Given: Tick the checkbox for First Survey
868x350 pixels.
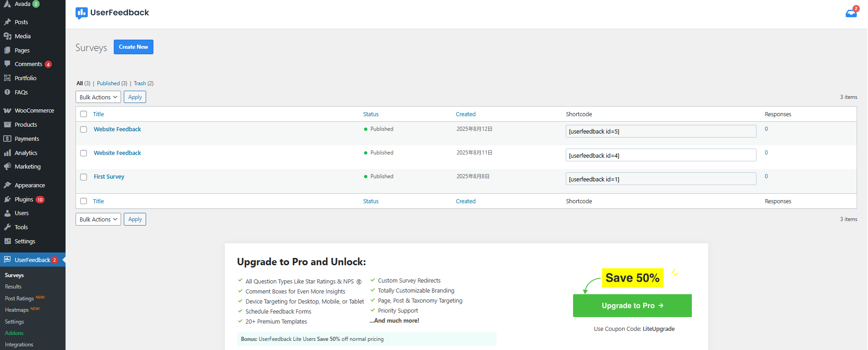Looking at the screenshot, I should (84, 177).
